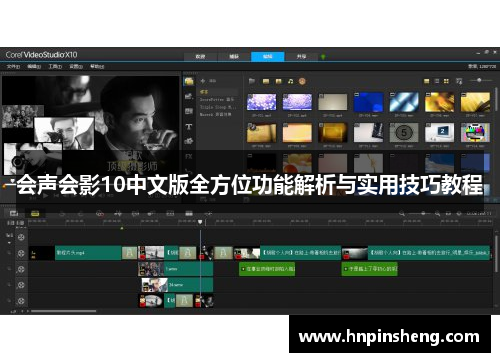Screen dimensions: 500x362
Task: Open the Instant Project panel icon
Action: pyautogui.click(x=189, y=96)
